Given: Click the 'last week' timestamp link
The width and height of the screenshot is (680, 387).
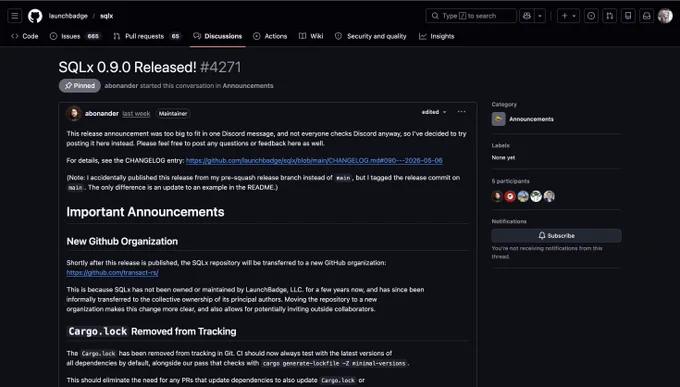Looking at the screenshot, I should (136, 114).
